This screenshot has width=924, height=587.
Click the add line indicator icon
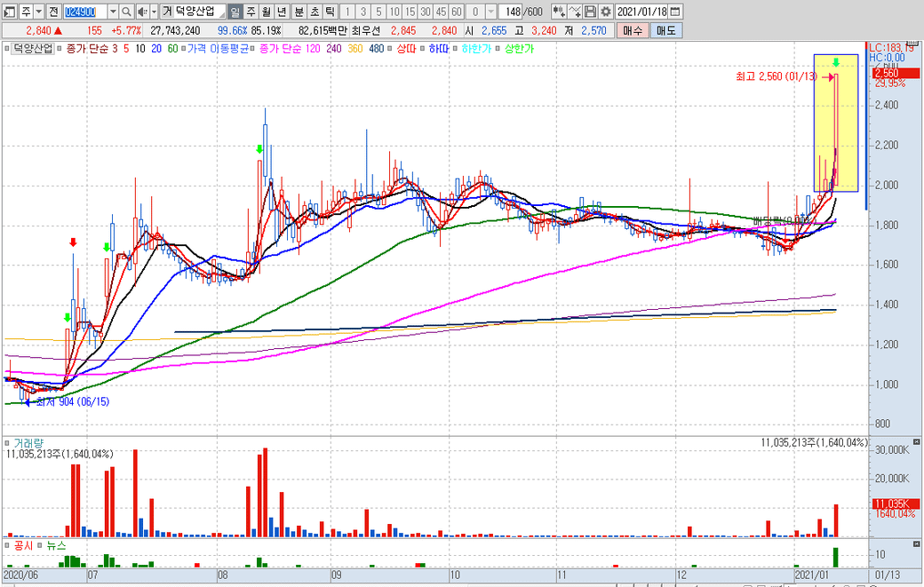(x=576, y=12)
